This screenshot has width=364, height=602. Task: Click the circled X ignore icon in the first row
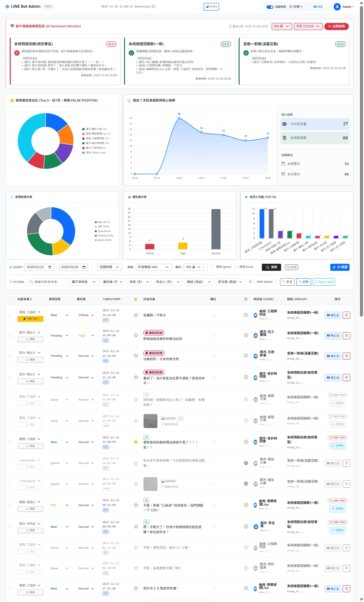(246, 315)
